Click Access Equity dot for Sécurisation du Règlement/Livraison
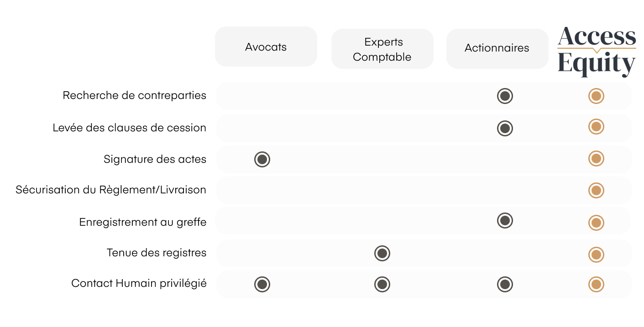 pyautogui.click(x=596, y=190)
